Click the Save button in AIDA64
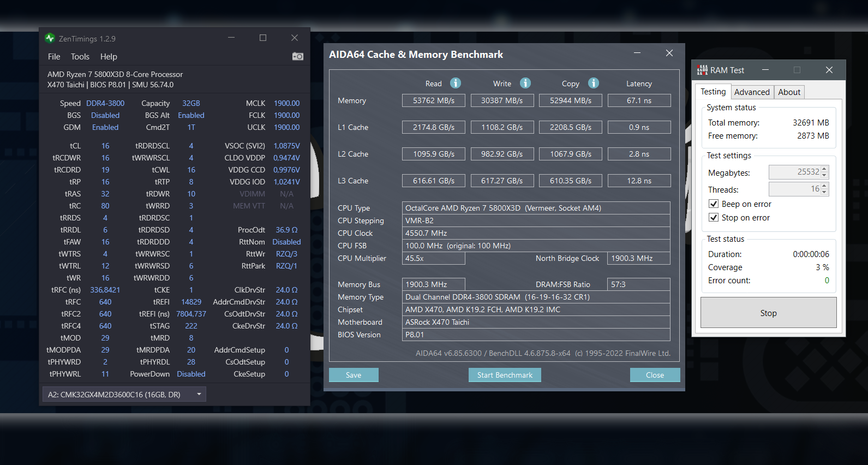Viewport: 868px width, 465px height. 354,375
